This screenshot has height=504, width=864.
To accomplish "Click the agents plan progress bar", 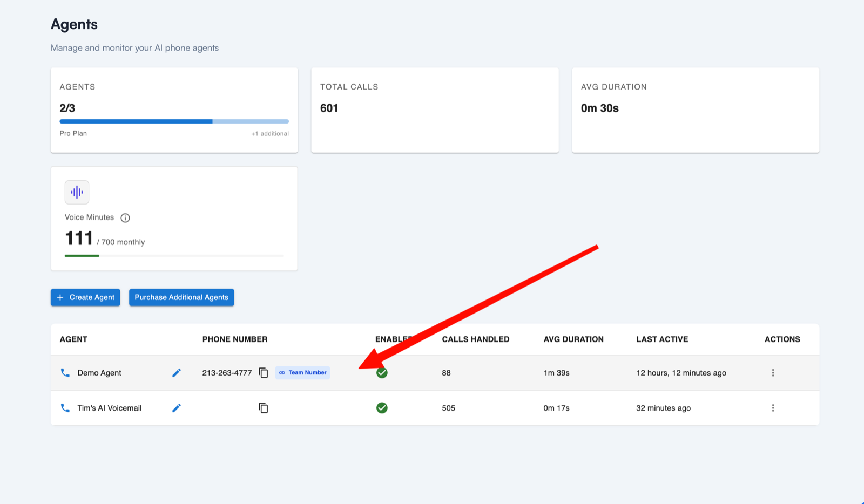I will (x=174, y=121).
